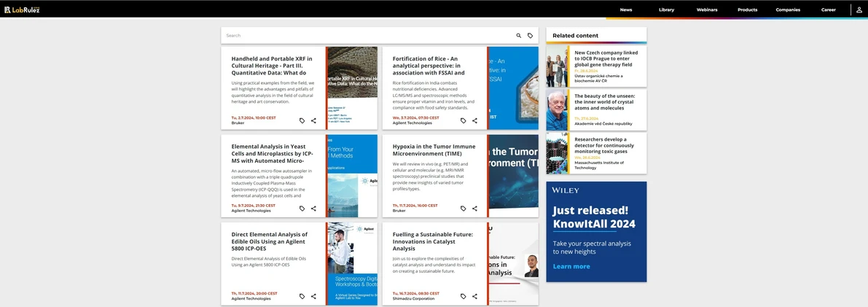The width and height of the screenshot is (868, 307).
Task: Click the Edible Oils webinar thumbnail image
Action: tap(352, 264)
